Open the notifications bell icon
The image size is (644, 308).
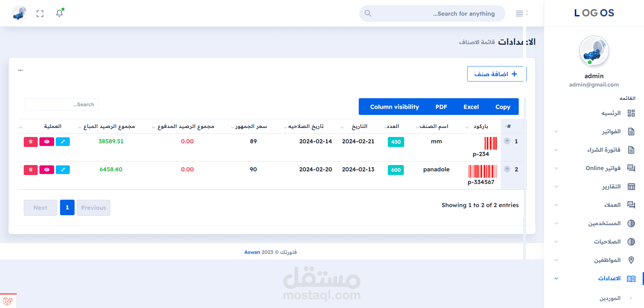click(x=59, y=13)
